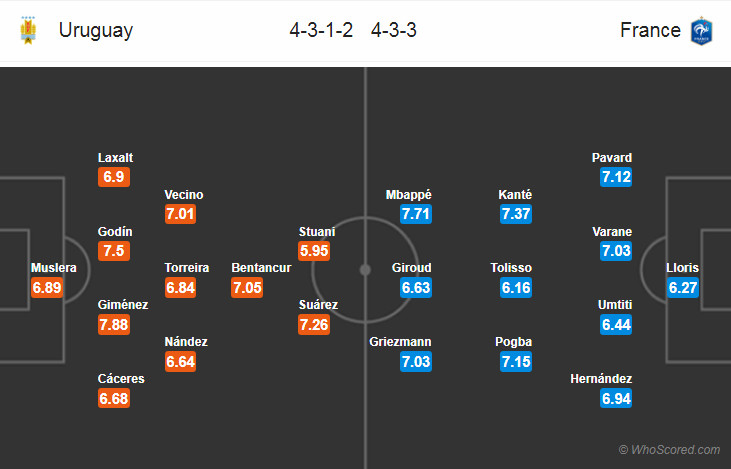Screen dimensions: 731x469
Task: Click Mbappé's 7.71 rating badge
Action: 416,214
